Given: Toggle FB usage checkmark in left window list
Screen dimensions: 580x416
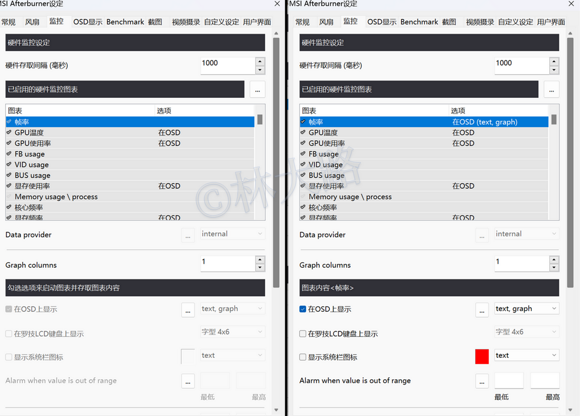Looking at the screenshot, I should point(9,154).
